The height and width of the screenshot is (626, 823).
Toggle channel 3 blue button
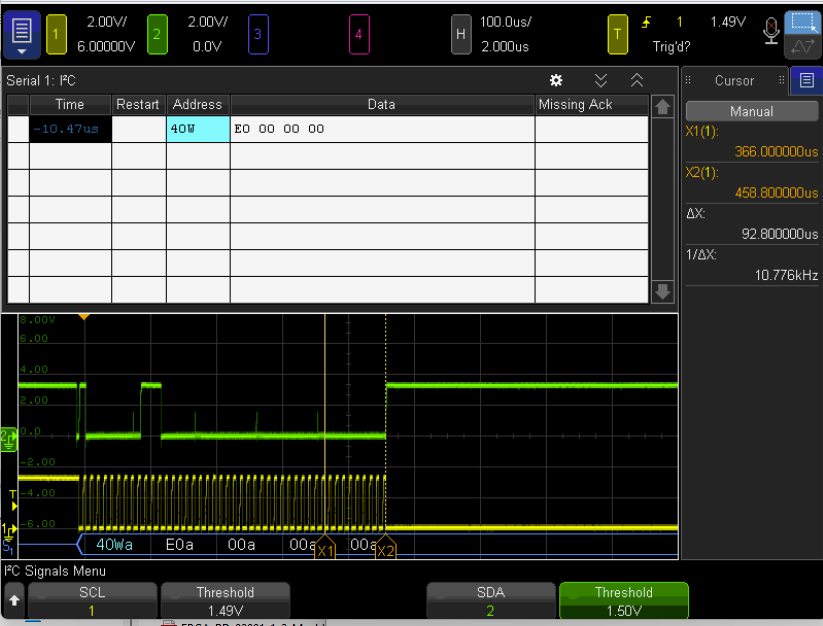click(257, 35)
